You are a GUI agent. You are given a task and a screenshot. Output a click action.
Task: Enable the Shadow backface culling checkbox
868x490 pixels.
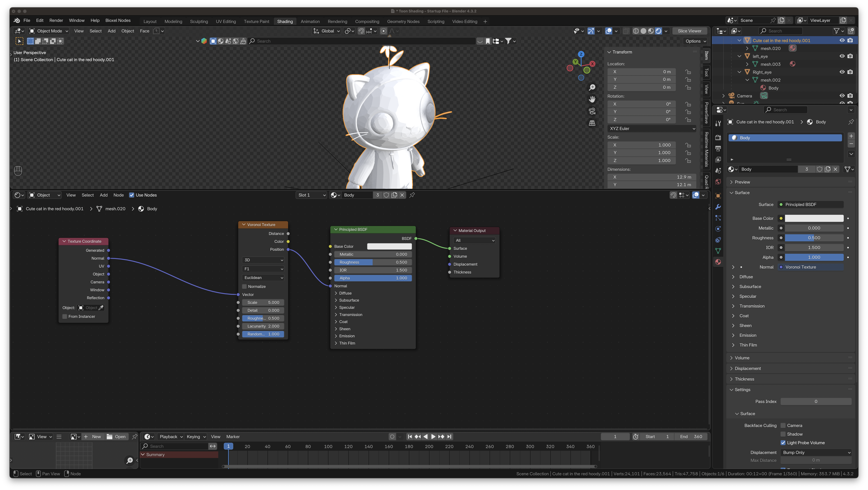(x=783, y=434)
